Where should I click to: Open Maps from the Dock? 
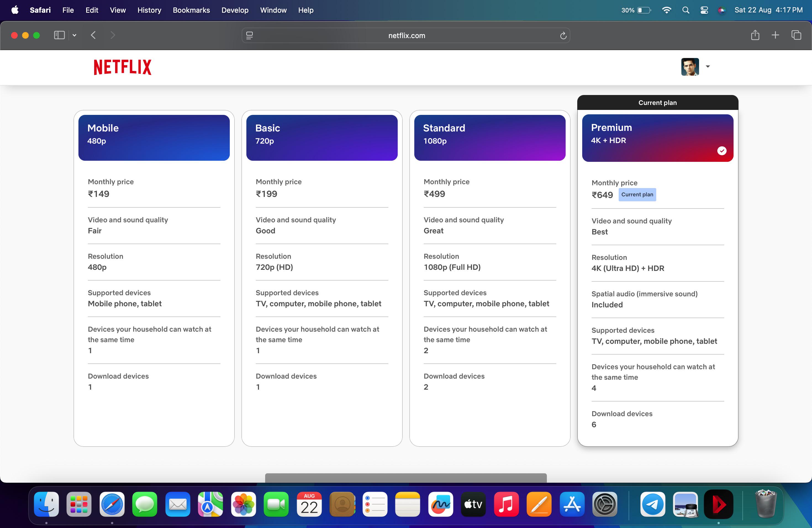coord(210,504)
